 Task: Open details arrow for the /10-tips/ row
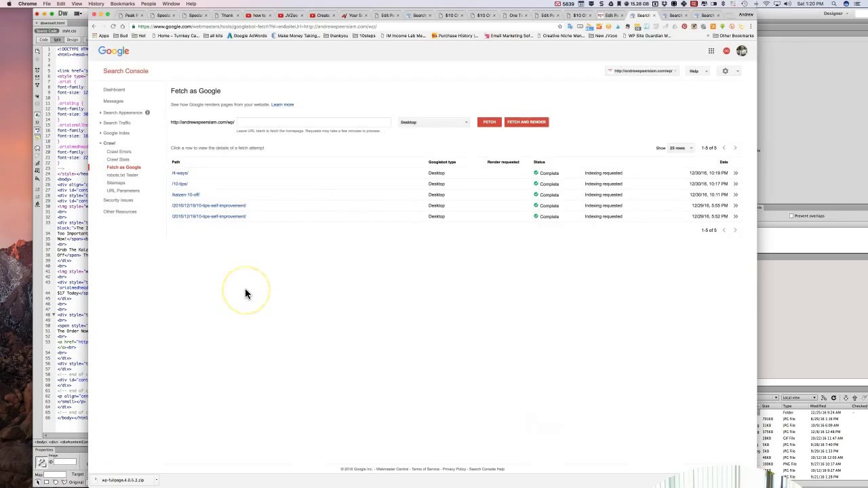point(736,184)
